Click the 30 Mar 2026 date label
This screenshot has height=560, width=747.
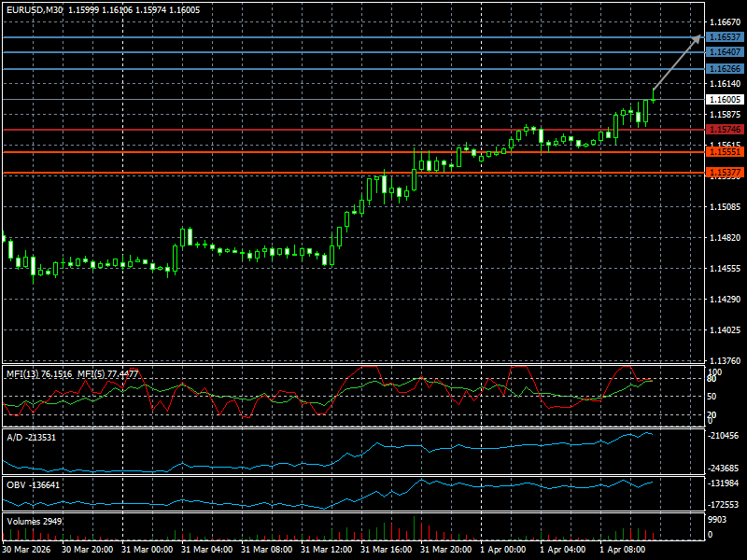click(27, 551)
